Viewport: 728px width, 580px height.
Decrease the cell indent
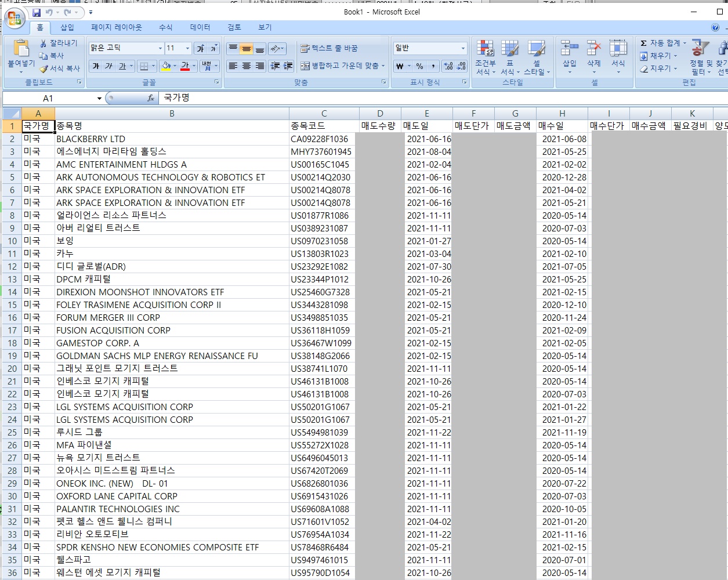(275, 66)
